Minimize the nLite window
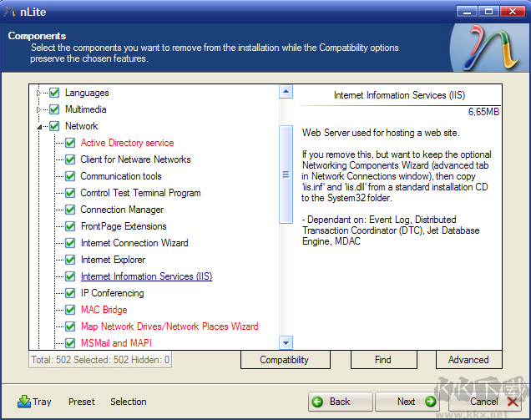531x420 pixels. coord(467,12)
